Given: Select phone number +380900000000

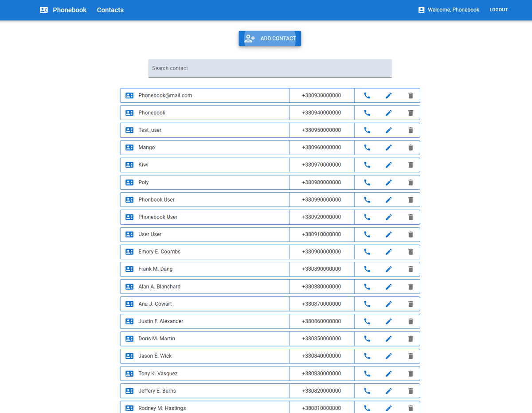Looking at the screenshot, I should [x=321, y=252].
